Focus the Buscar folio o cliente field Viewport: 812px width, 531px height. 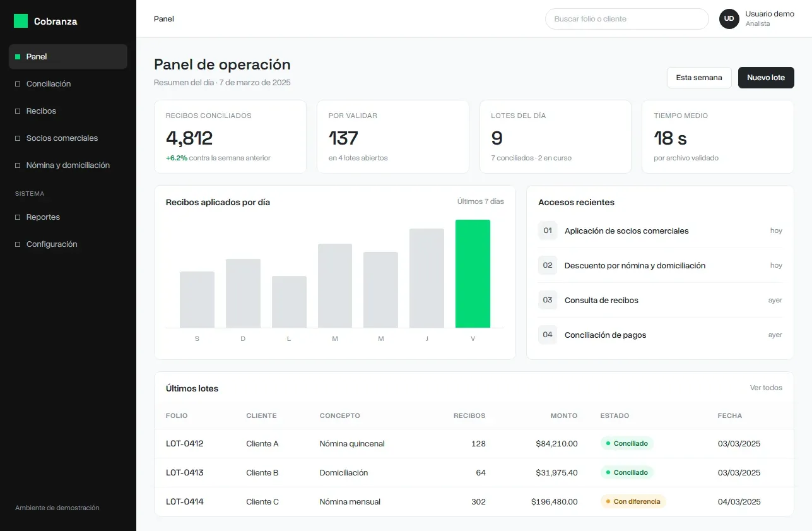point(627,19)
